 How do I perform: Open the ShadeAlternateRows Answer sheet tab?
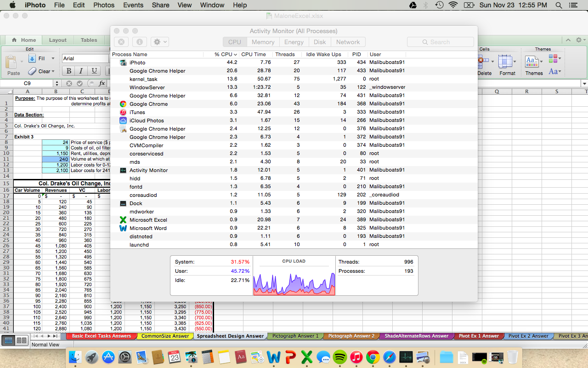[x=416, y=336]
